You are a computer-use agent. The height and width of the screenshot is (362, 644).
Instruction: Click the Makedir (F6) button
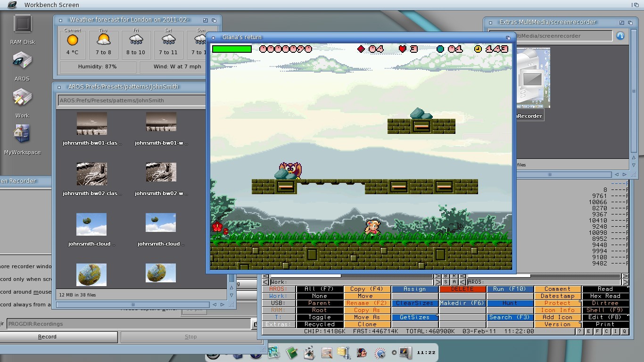click(x=462, y=303)
